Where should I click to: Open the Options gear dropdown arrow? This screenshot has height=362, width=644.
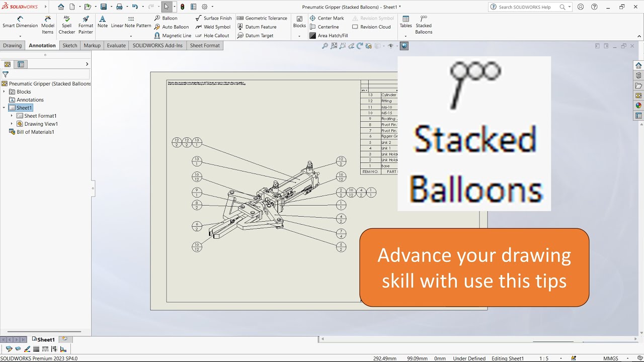pyautogui.click(x=212, y=7)
